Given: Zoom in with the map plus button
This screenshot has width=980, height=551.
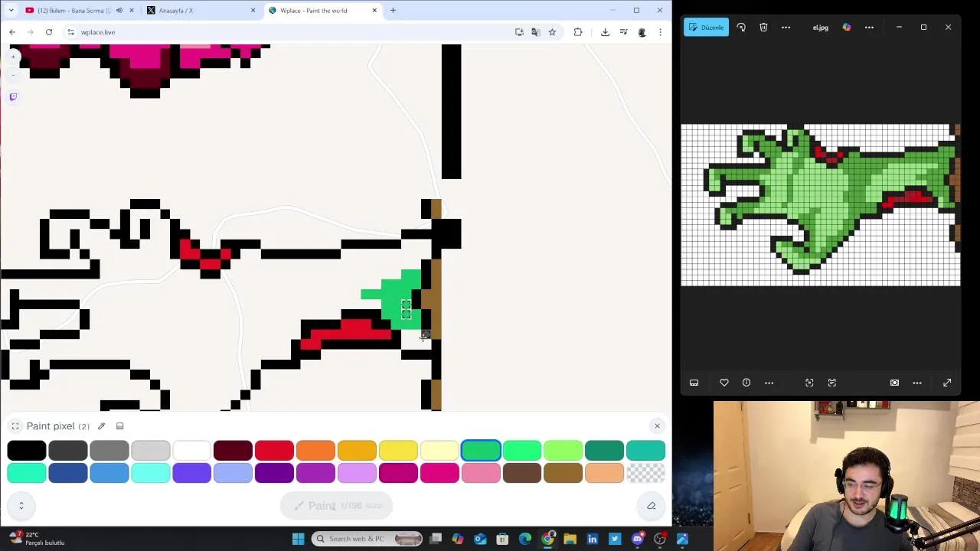Looking at the screenshot, I should click(13, 57).
